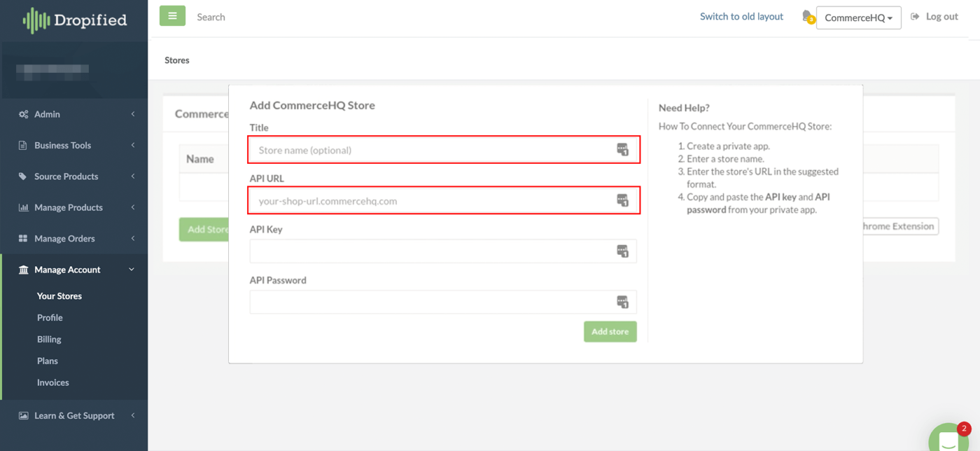This screenshot has width=980, height=451.
Task: Click the "Create a private app." step
Action: (728, 146)
